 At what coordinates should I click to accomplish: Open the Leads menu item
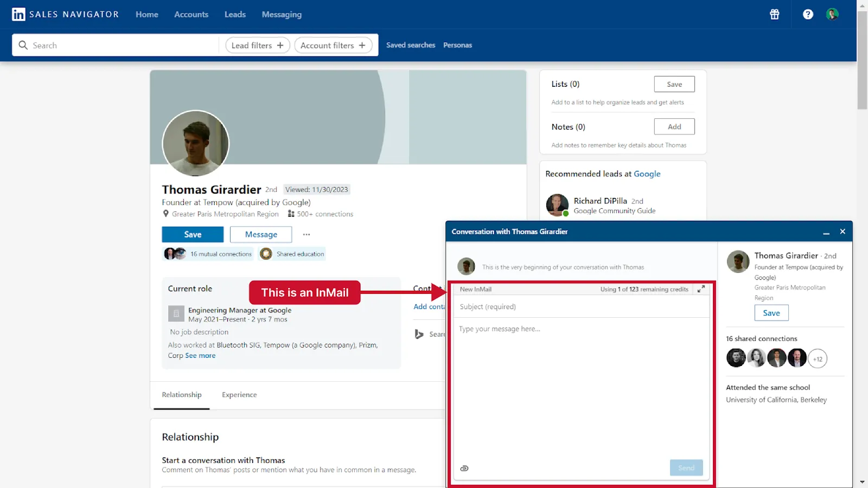(x=235, y=15)
